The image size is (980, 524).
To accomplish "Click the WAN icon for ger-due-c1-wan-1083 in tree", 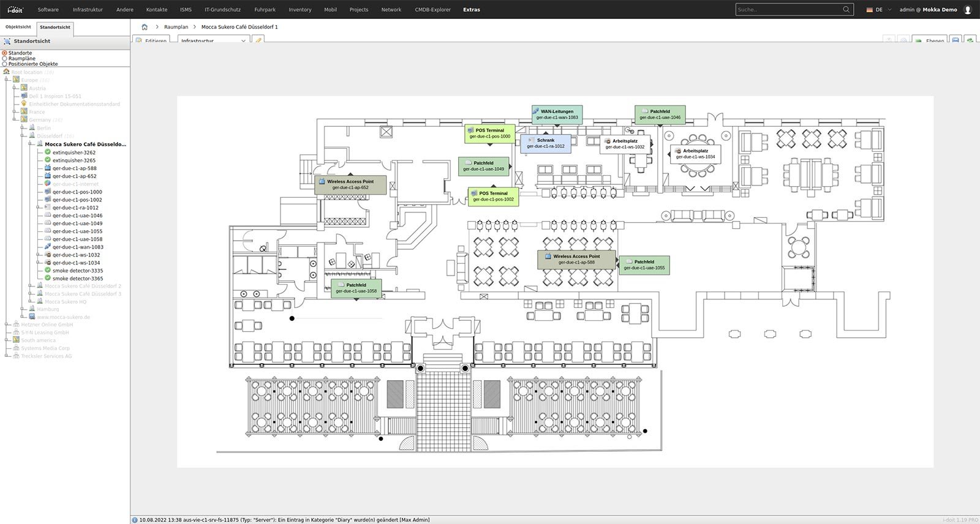I will click(x=48, y=247).
